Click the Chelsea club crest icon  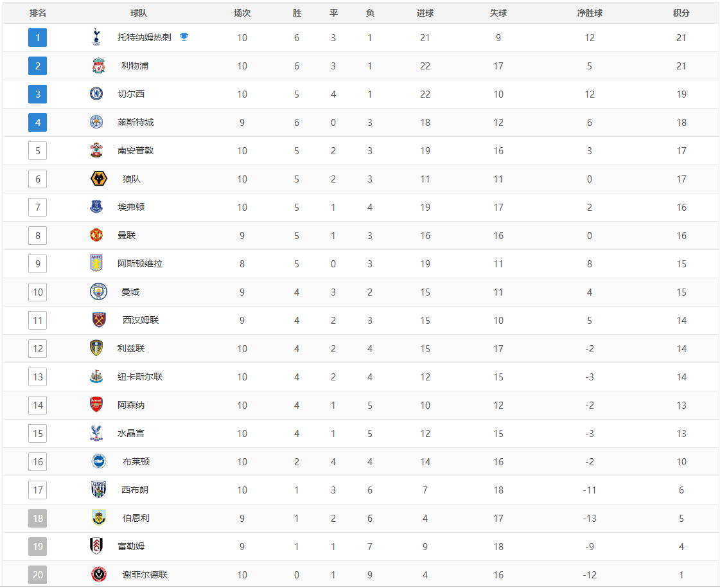tap(96, 94)
